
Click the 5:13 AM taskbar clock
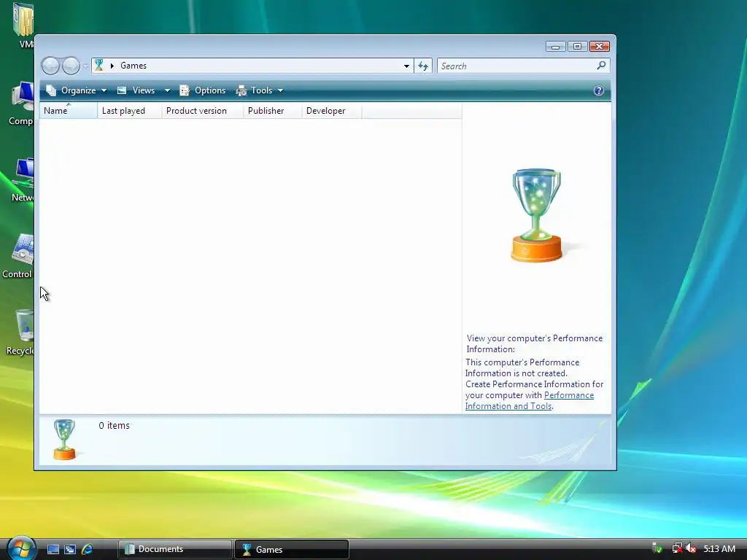point(719,549)
